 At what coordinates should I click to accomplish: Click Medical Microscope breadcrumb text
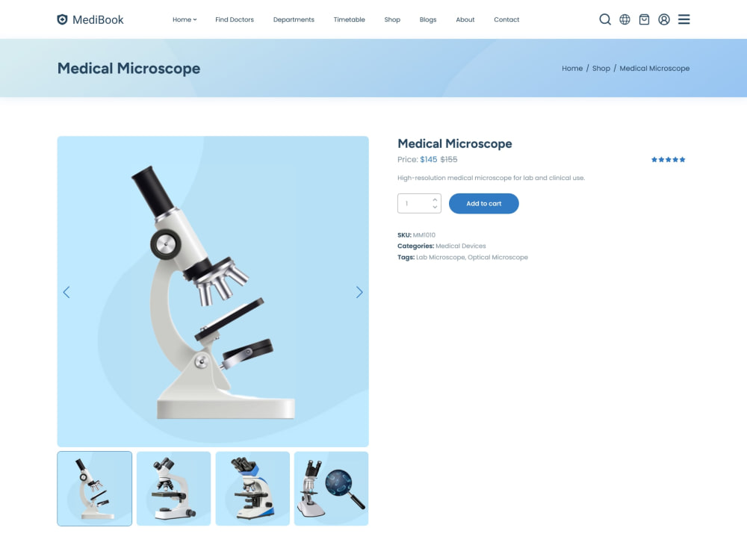point(654,68)
